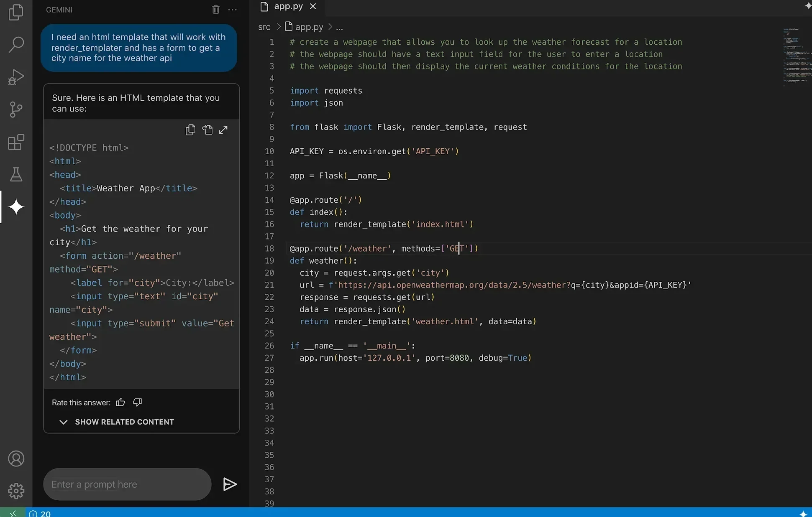
Task: Click the app.py breadcrumb segment
Action: pyautogui.click(x=304, y=27)
